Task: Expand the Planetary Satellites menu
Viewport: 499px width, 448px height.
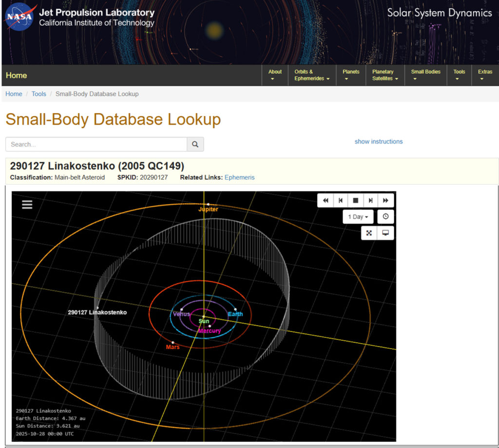Action: [385, 75]
